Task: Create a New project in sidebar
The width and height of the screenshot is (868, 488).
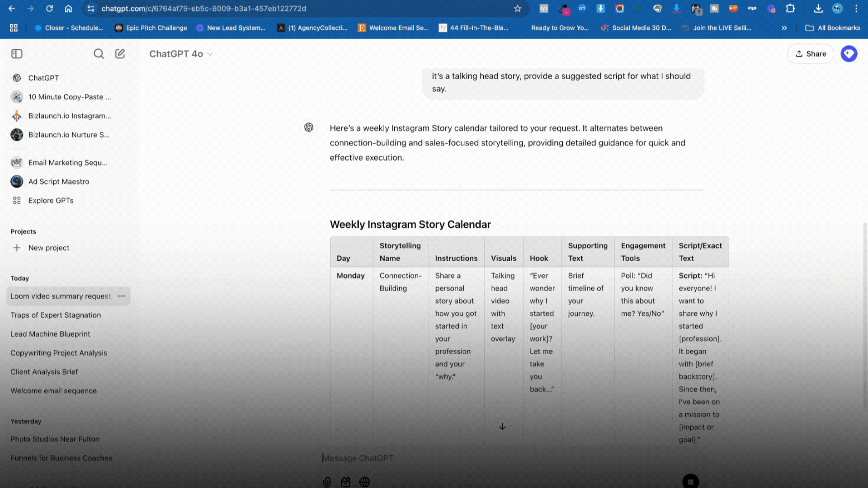Action: coord(48,248)
